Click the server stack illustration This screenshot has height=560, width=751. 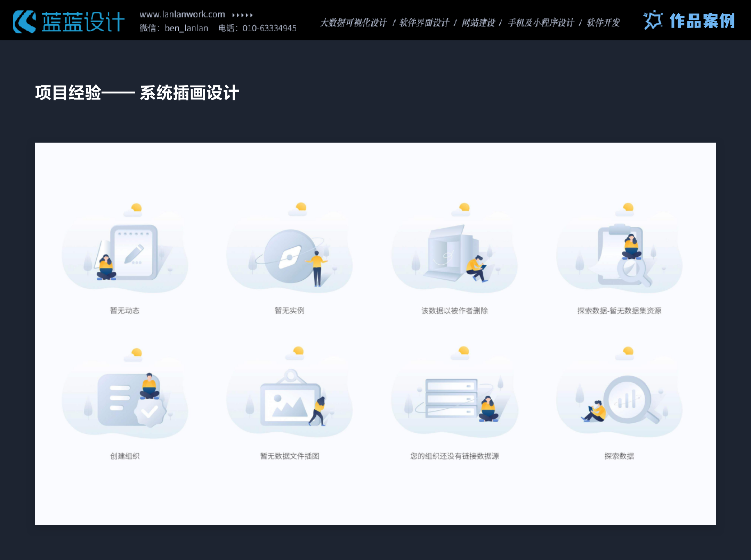pyautogui.click(x=451, y=398)
